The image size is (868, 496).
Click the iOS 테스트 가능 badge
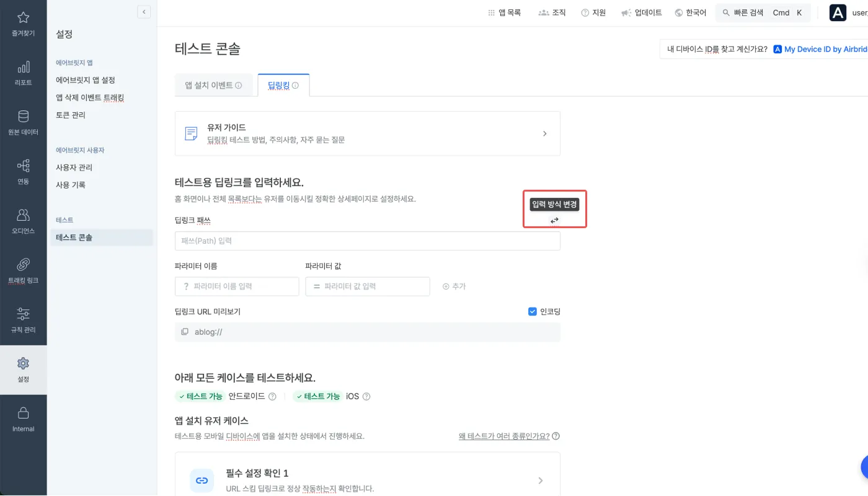[x=317, y=397]
